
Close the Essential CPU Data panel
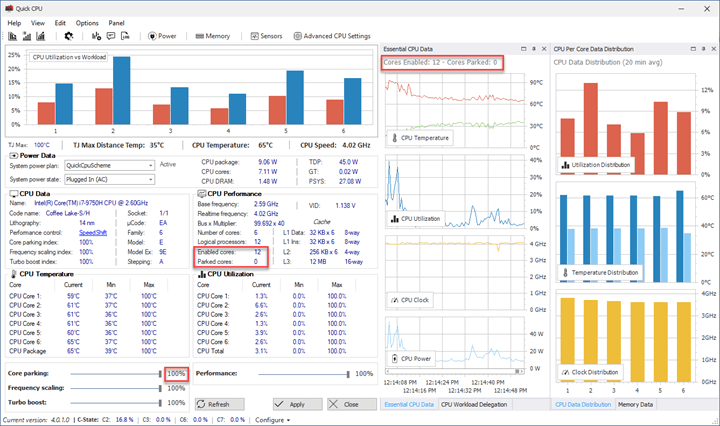pyautogui.click(x=544, y=49)
